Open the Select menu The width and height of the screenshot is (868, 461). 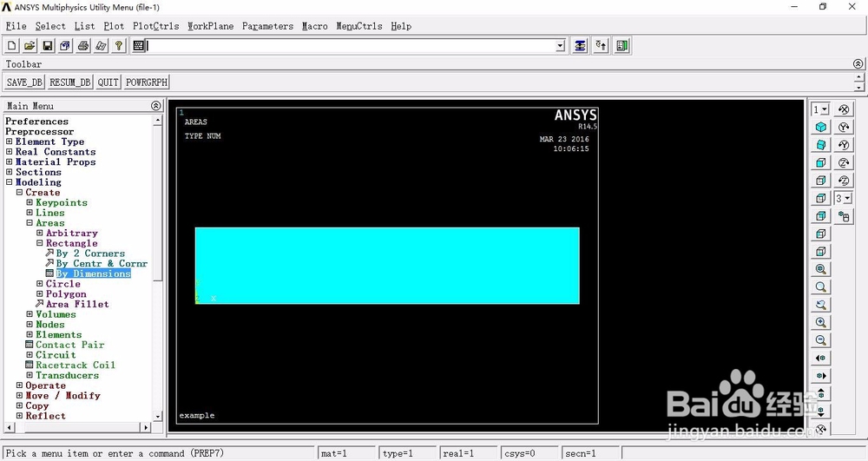50,26
